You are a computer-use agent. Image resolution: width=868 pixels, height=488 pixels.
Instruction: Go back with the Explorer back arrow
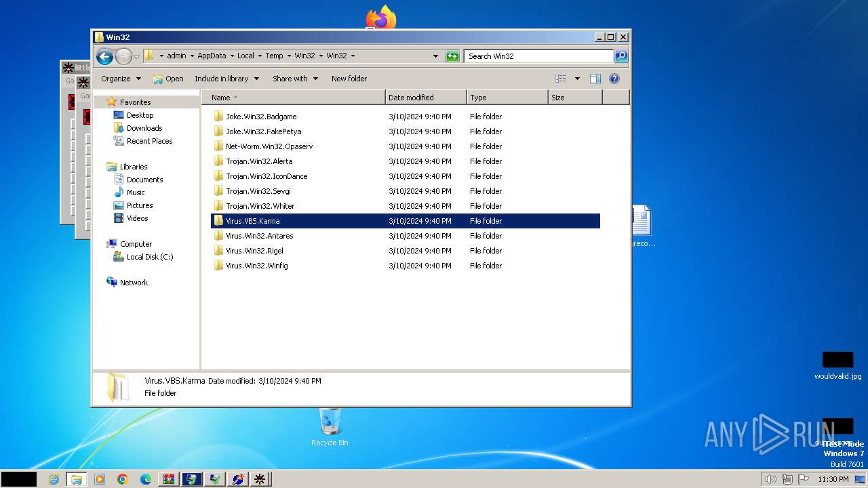(x=104, y=56)
